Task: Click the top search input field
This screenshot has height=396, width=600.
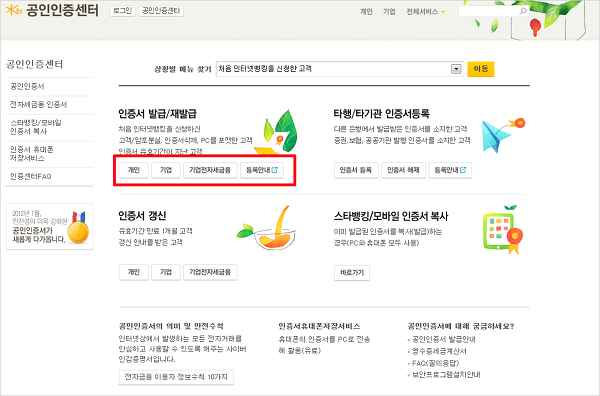Action: (494, 11)
